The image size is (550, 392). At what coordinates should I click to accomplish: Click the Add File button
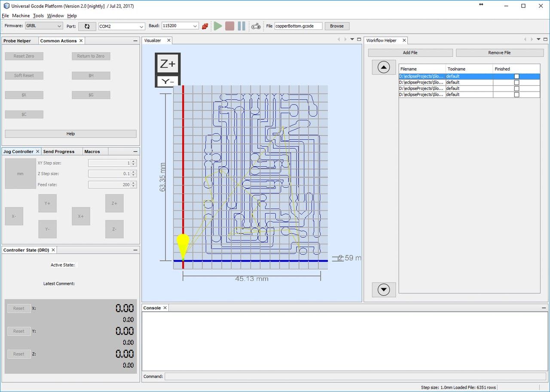point(410,52)
